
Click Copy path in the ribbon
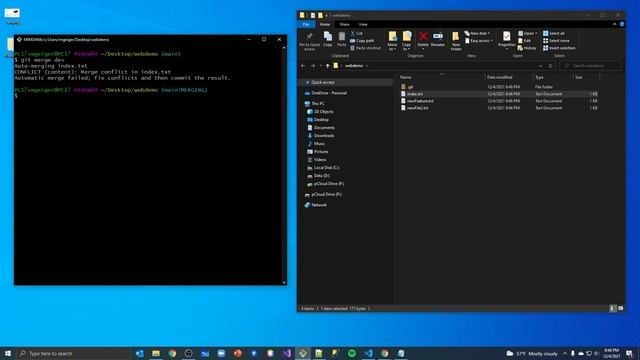click(362, 41)
